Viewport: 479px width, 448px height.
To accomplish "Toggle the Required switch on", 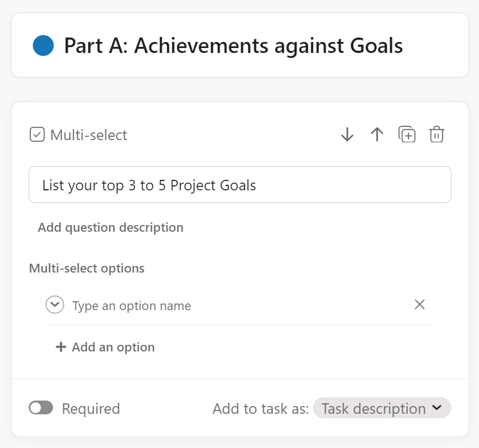I will (x=41, y=408).
